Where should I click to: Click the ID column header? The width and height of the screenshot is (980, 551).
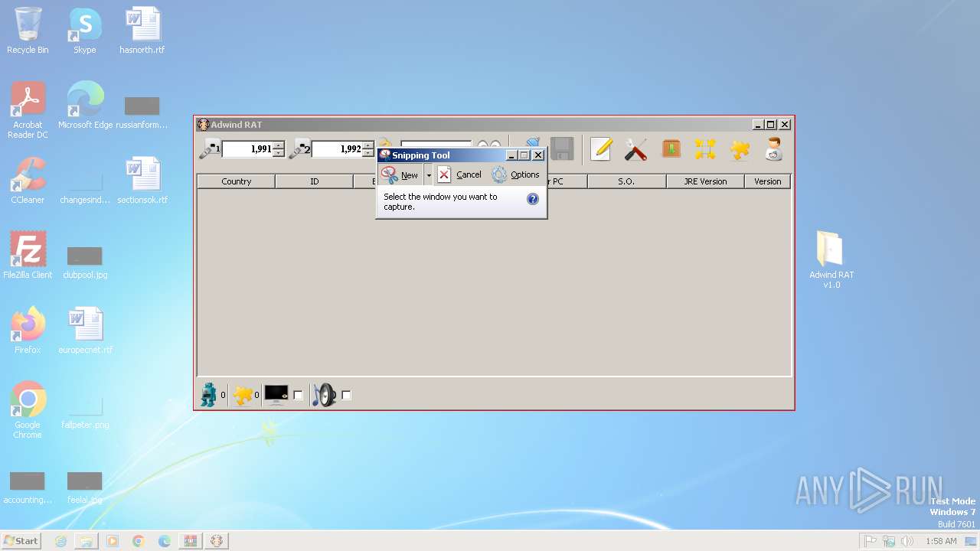click(314, 181)
